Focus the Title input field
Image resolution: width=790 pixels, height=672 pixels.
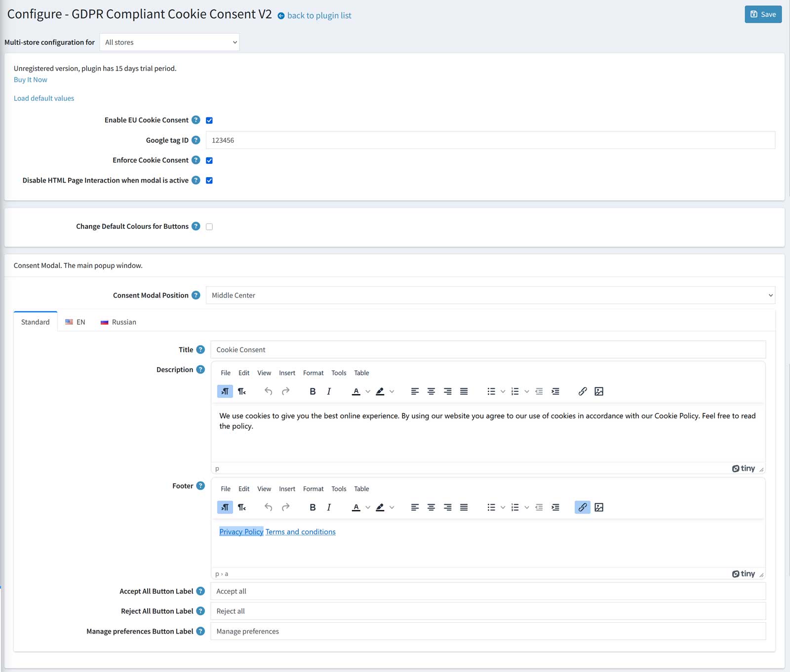coord(488,349)
